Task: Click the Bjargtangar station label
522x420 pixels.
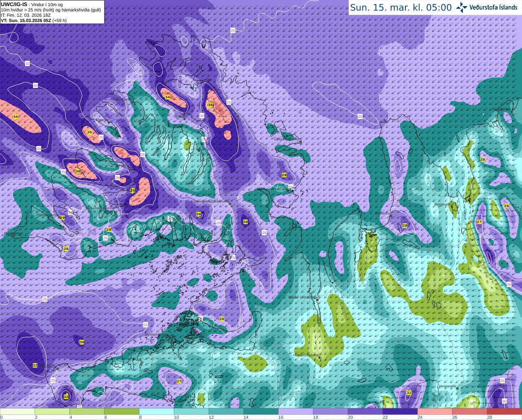Action: (13, 234)
